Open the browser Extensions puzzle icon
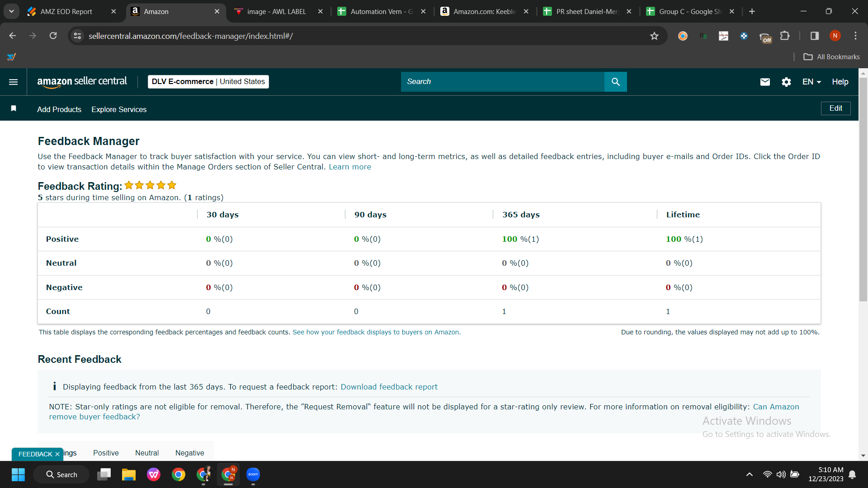The image size is (868, 488). point(785,36)
